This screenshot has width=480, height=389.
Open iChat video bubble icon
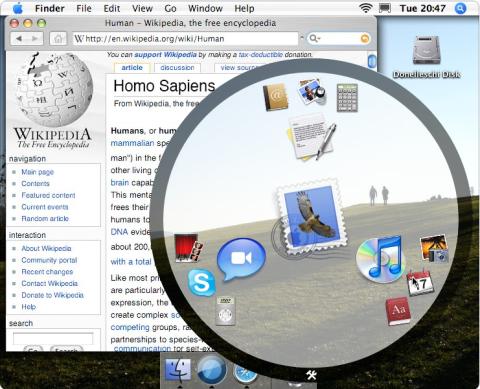click(241, 259)
